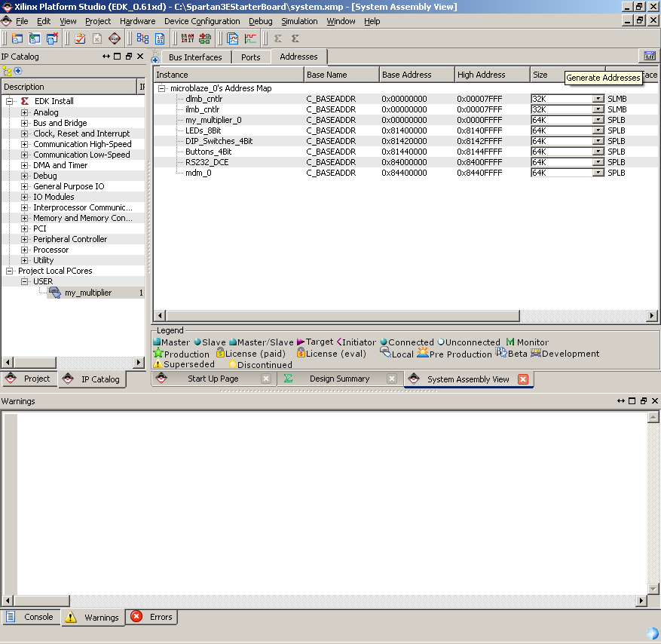Close the IP Catalog panel
The height and width of the screenshot is (644, 661).
pyautogui.click(x=140, y=56)
